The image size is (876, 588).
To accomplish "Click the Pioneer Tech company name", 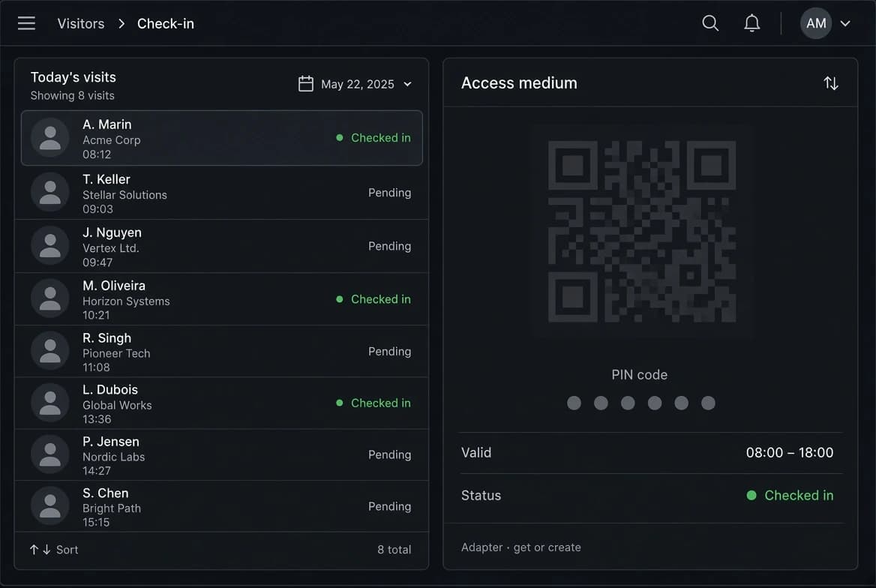I will (116, 353).
